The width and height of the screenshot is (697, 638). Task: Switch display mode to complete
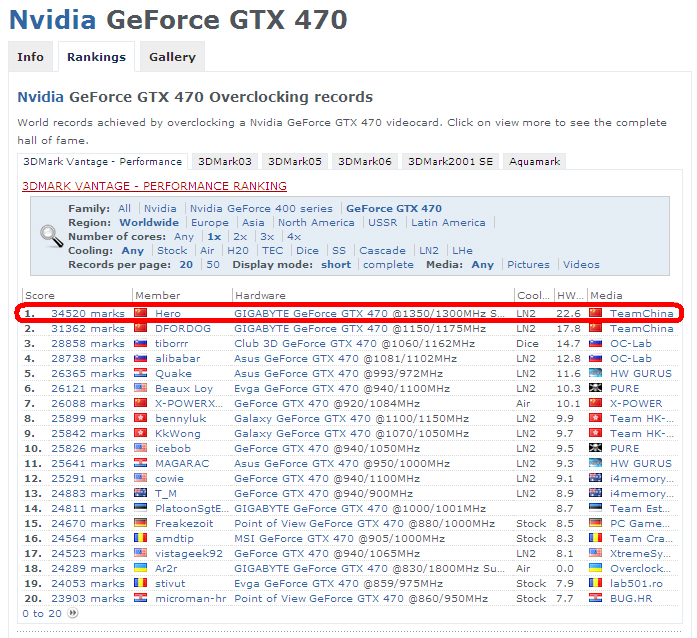tap(388, 265)
